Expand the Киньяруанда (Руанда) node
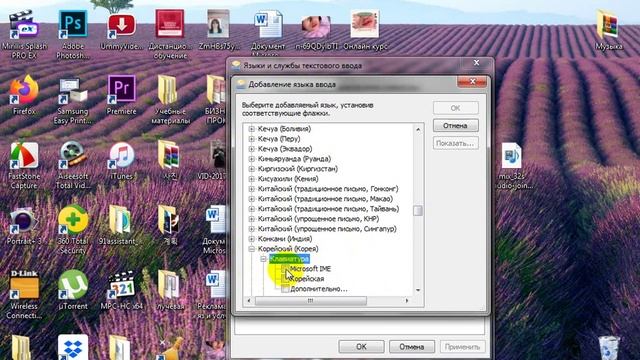This screenshot has width=640, height=360. click(252, 159)
